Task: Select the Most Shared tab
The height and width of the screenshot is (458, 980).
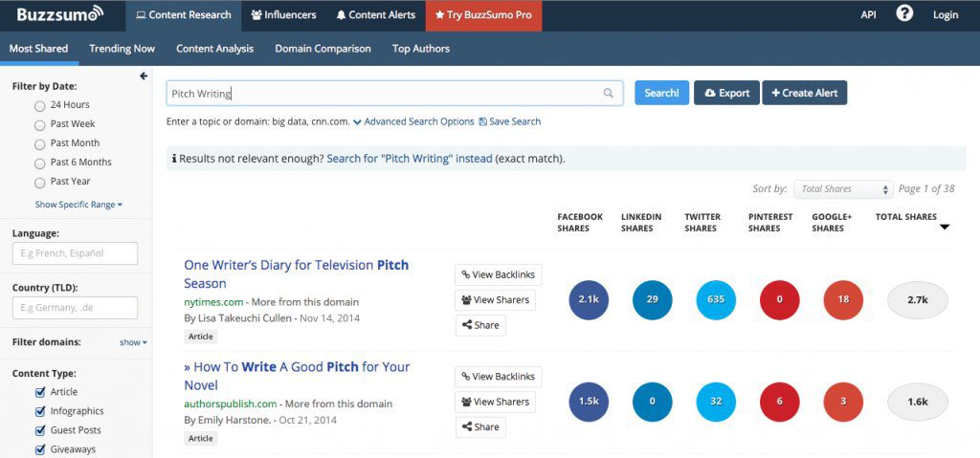Action: pyautogui.click(x=38, y=48)
